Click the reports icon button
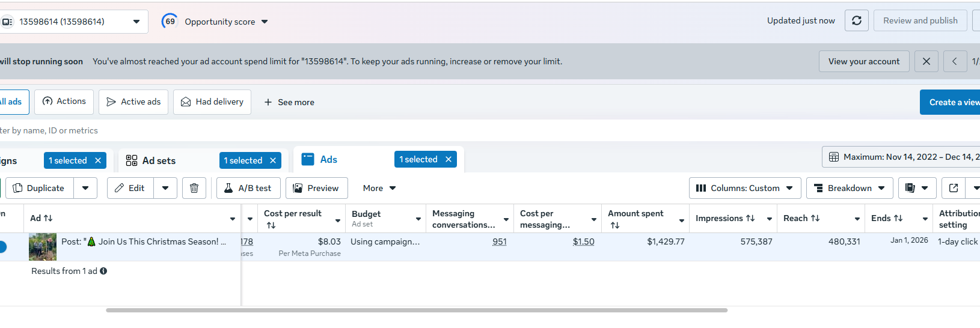Image resolution: width=980 pixels, height=328 pixels. (x=910, y=188)
